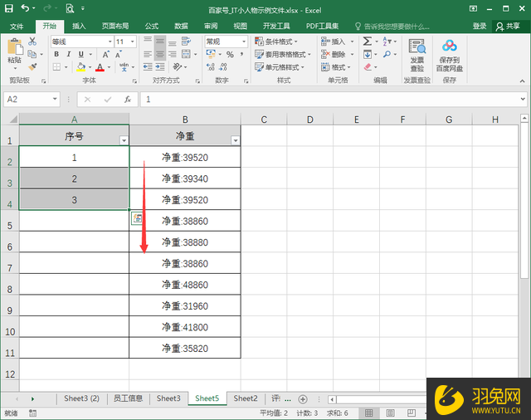Toggle Italic formatting
Image resolution: width=531 pixels, height=420 pixels.
[x=68, y=54]
